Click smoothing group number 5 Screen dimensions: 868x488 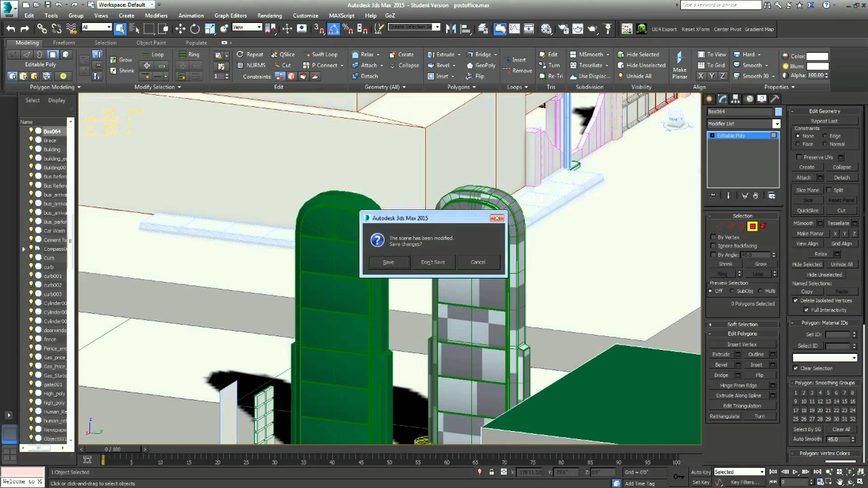pyautogui.click(x=828, y=393)
